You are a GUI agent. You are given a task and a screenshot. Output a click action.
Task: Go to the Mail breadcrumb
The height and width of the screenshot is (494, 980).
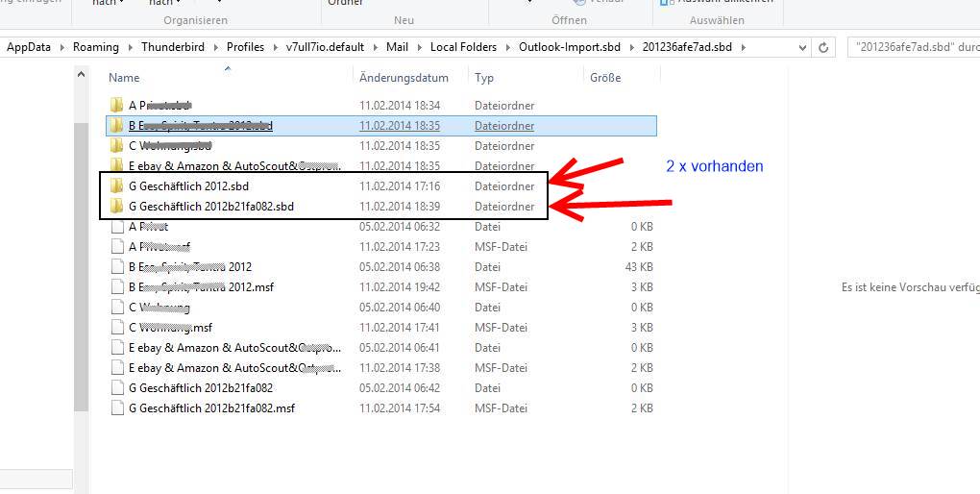[x=398, y=47]
